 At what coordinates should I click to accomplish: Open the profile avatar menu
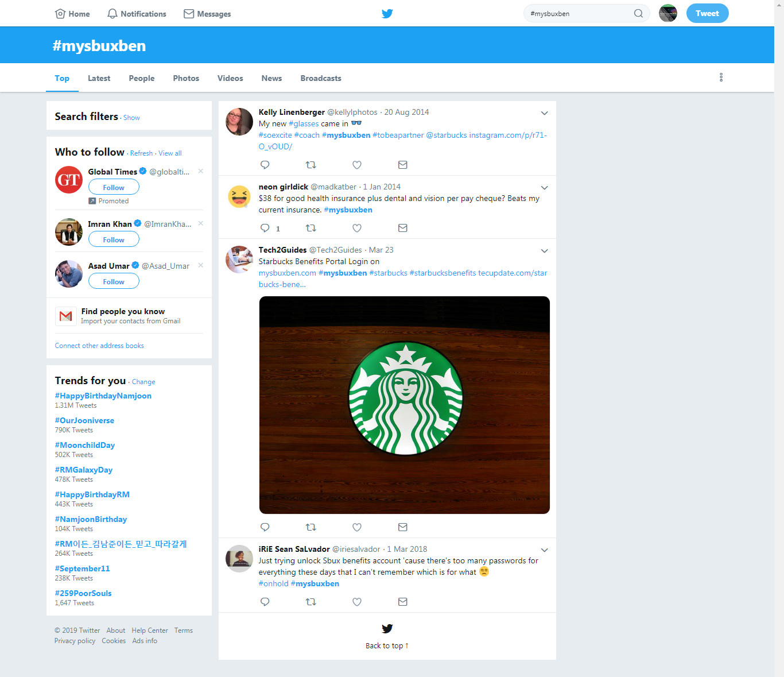[x=668, y=13]
